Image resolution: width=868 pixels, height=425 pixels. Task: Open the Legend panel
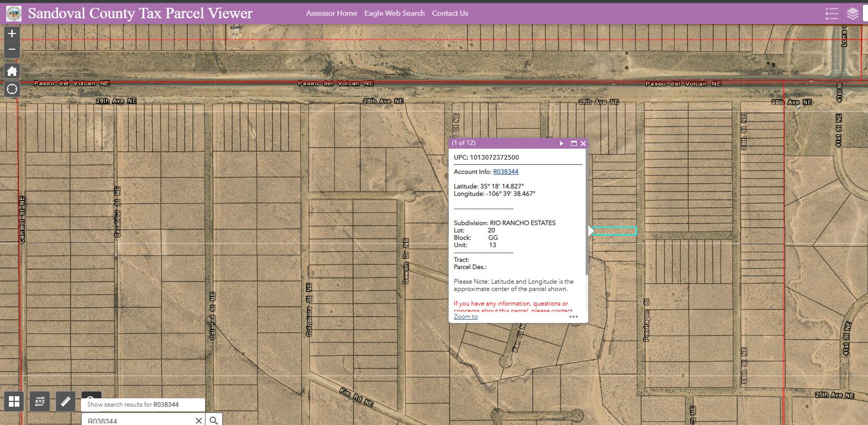point(831,14)
